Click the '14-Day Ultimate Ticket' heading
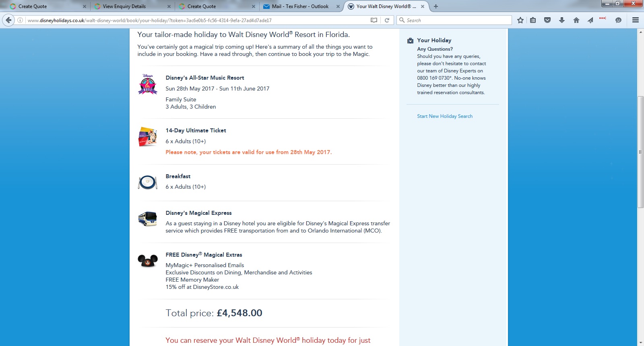 point(196,130)
